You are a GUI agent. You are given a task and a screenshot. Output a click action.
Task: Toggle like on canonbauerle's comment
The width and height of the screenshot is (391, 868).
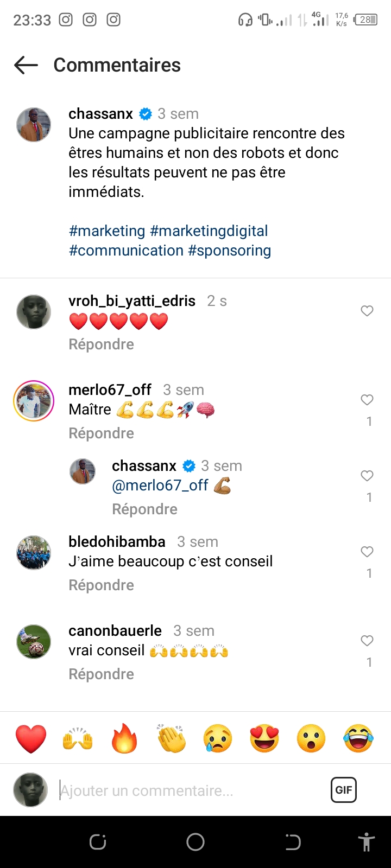coord(367,641)
